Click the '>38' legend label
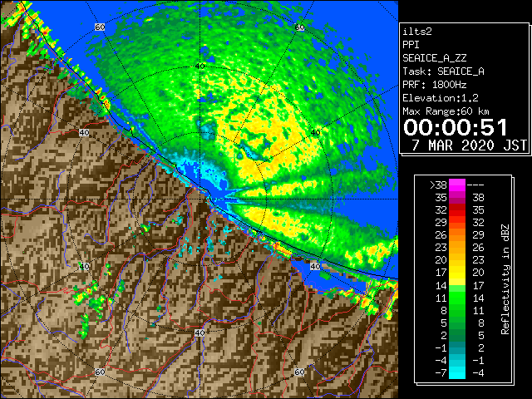The image size is (532, 399). [x=438, y=185]
